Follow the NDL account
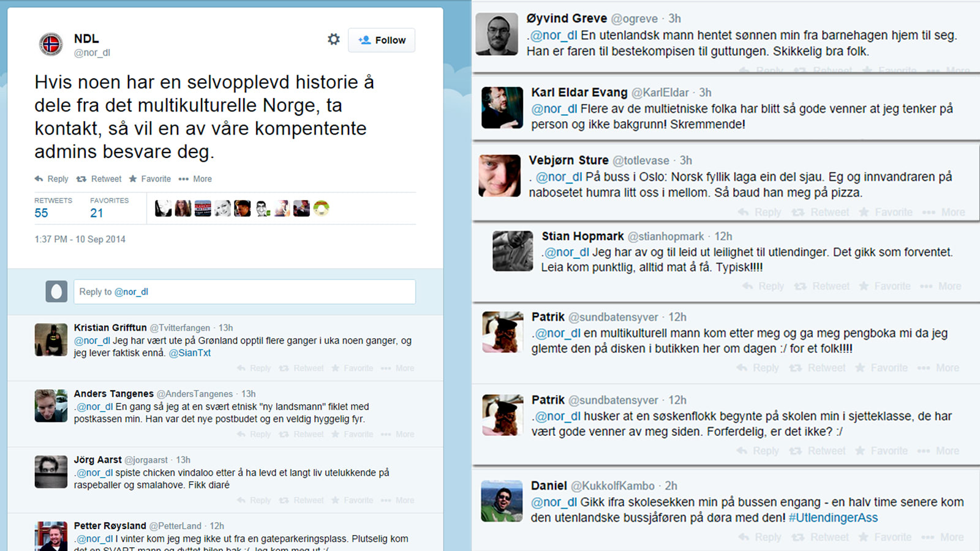Screen dimensions: 980x551 click(x=382, y=40)
